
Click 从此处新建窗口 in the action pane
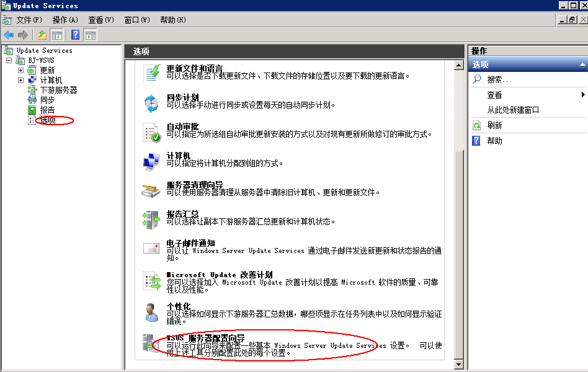(512, 110)
